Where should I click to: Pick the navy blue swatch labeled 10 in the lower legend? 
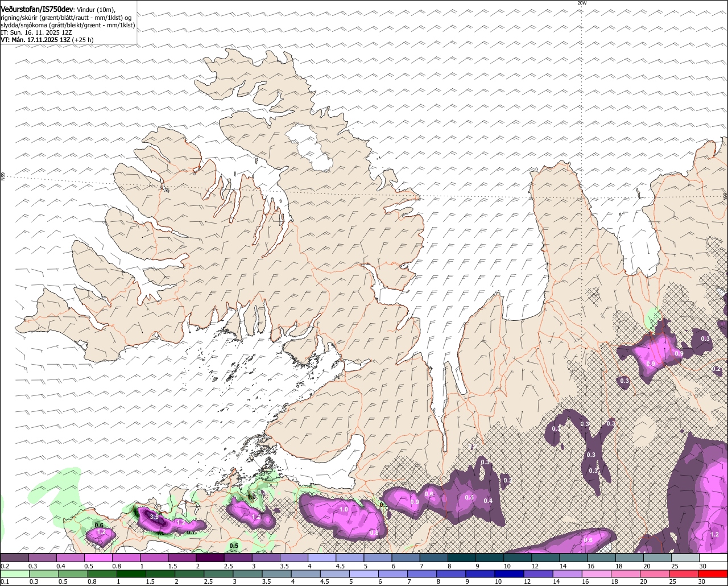click(x=510, y=573)
